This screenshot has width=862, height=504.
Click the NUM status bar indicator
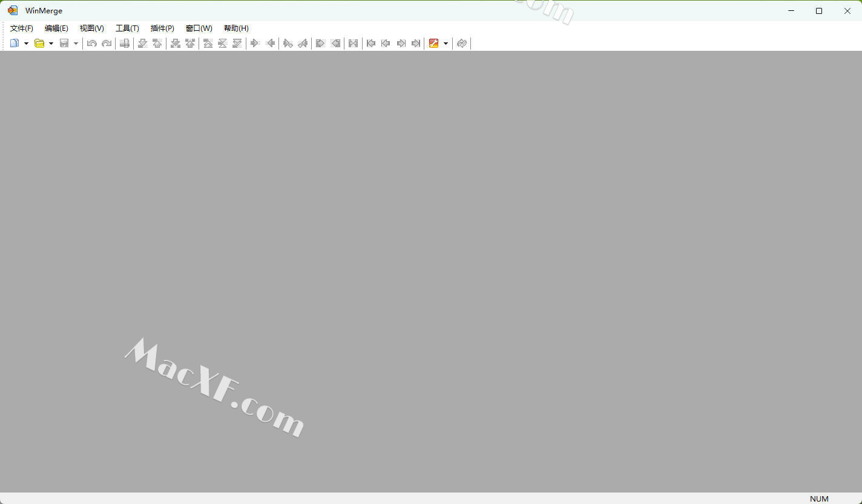pos(819,499)
